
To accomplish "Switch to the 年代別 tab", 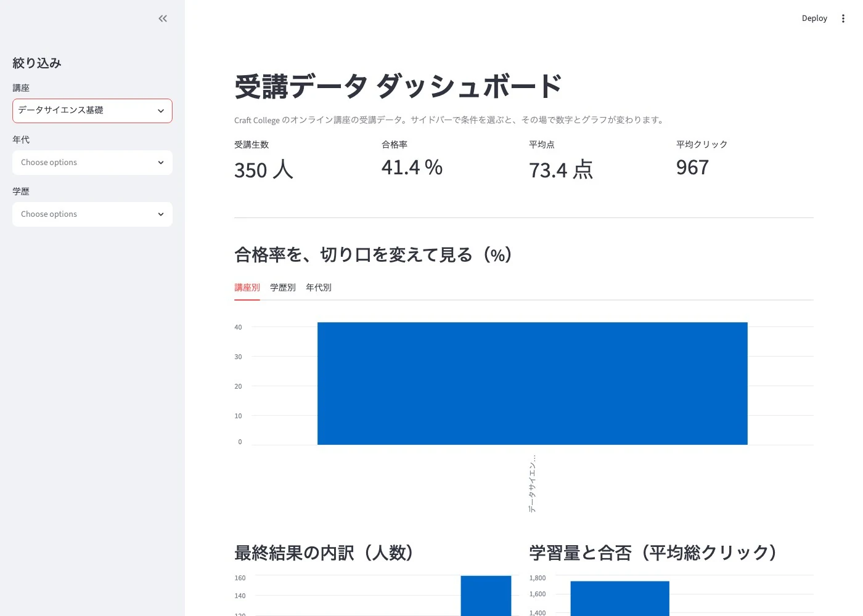I will coord(319,288).
